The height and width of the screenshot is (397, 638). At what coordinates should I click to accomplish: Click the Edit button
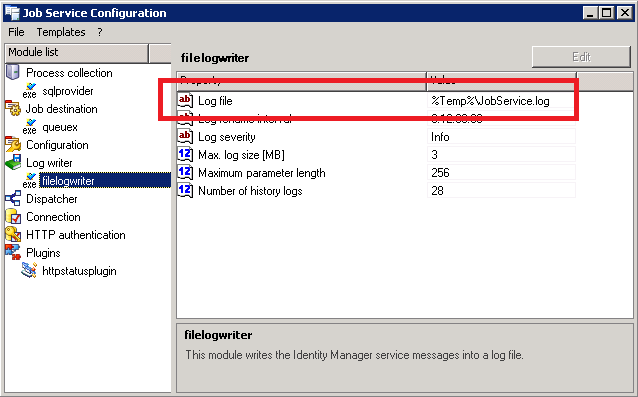[x=581, y=57]
